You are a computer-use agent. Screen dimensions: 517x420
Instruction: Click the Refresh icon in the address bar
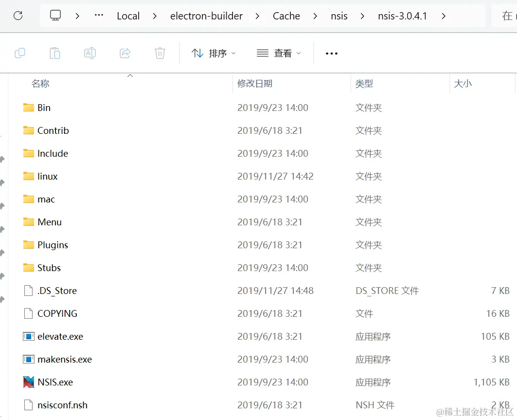coord(18,15)
